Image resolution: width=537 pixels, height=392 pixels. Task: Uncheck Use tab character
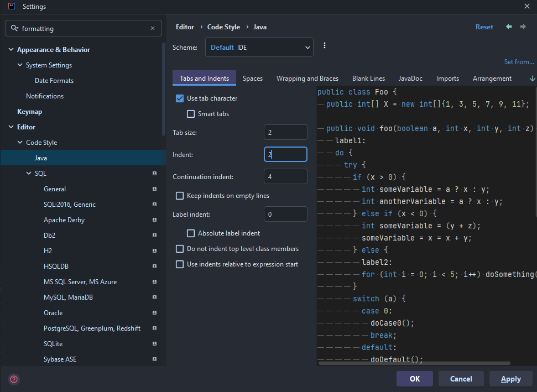179,98
